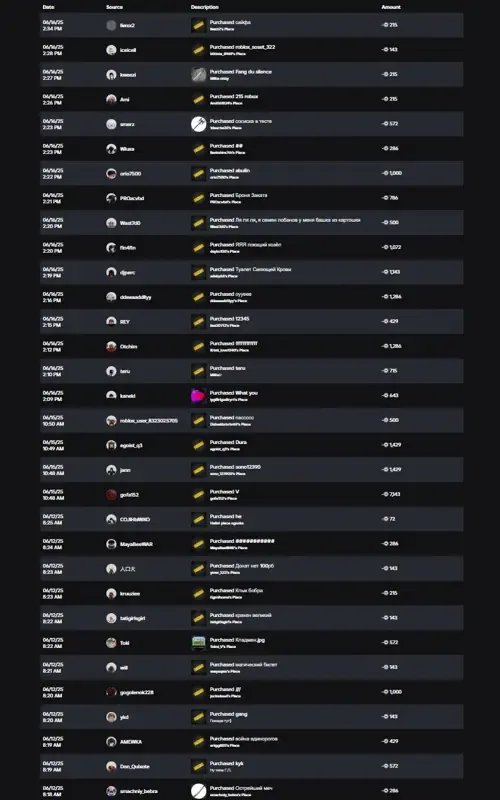Viewport: 500px width, 800px height.
Task: Click the red avatar icon of gofa152
Action: [x=111, y=494]
